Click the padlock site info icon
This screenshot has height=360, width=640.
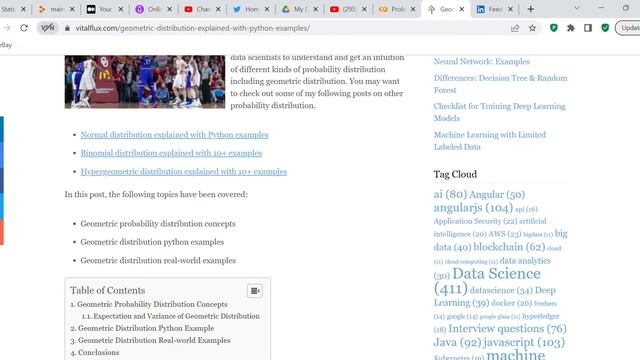pyautogui.click(x=67, y=28)
